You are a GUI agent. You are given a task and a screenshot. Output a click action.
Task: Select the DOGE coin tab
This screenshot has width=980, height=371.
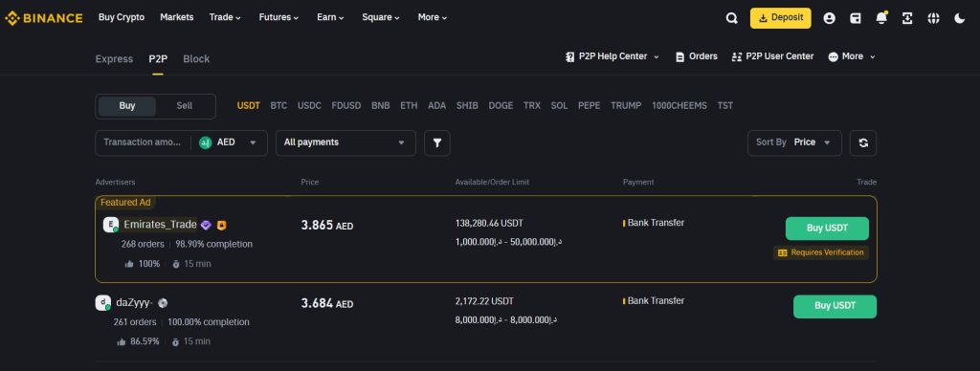pyautogui.click(x=501, y=106)
